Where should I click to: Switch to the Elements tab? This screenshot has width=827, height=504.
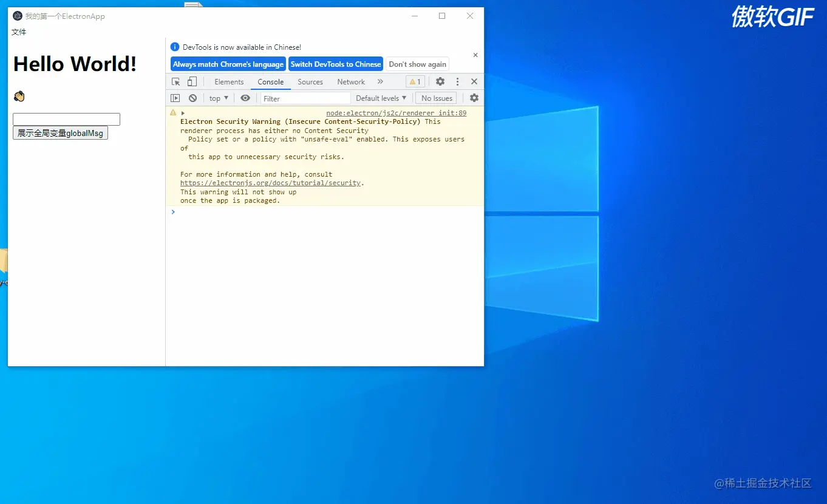point(229,82)
